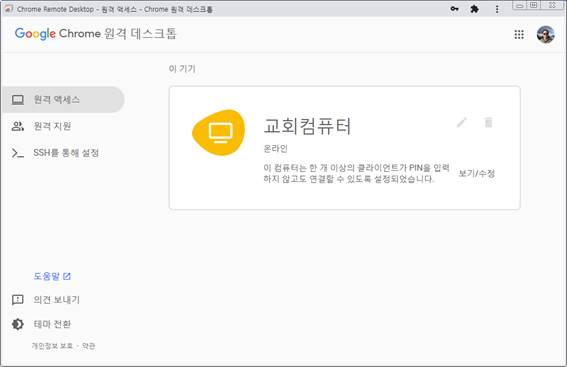The height and width of the screenshot is (367, 567).
Task: Maximize the Chrome Remote Desktop window
Action: pyautogui.click(x=534, y=5)
